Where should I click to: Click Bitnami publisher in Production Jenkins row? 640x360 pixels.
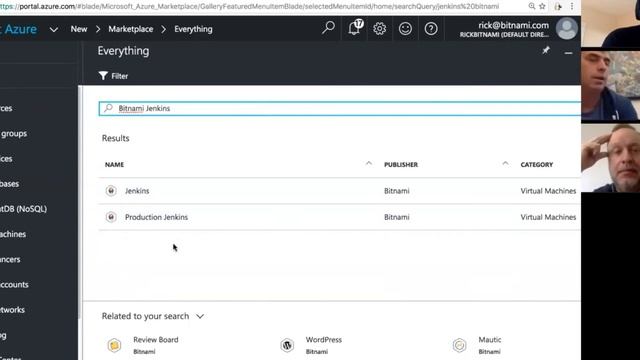396,217
